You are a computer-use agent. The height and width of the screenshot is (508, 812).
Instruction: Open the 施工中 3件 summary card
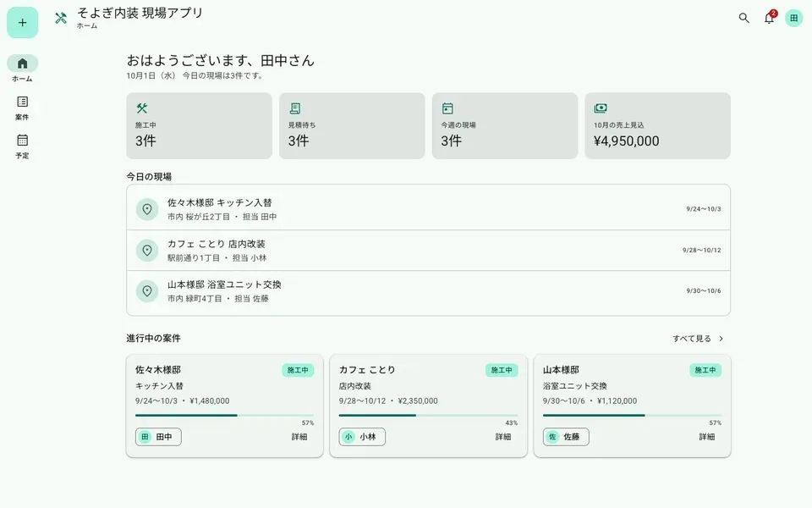pos(200,126)
